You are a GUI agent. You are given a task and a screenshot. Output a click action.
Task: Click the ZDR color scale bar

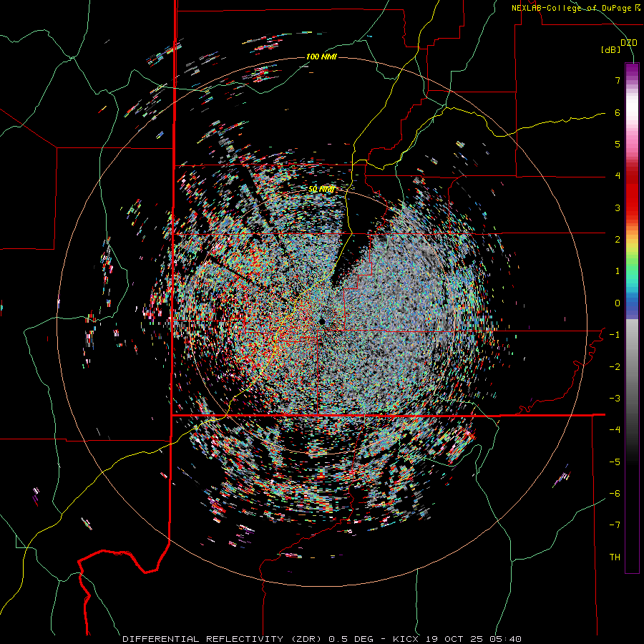pos(632,318)
